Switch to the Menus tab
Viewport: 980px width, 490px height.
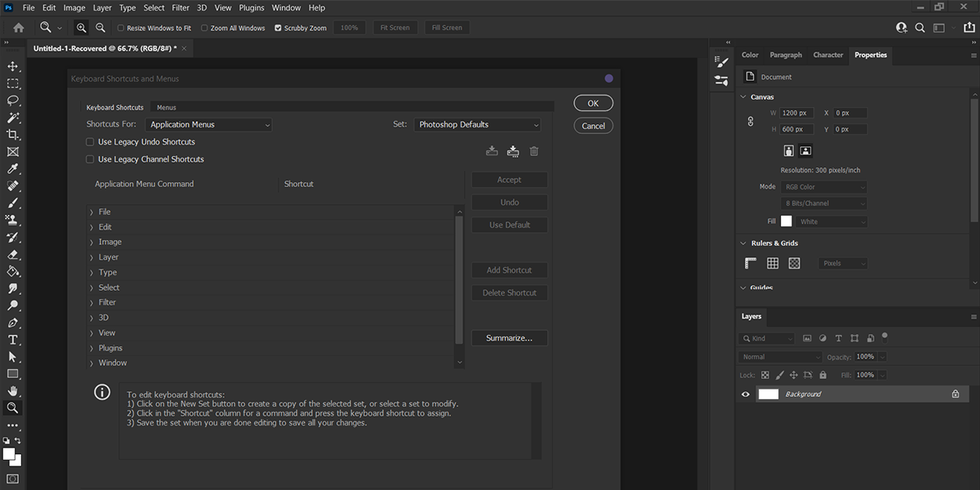pyautogui.click(x=166, y=106)
